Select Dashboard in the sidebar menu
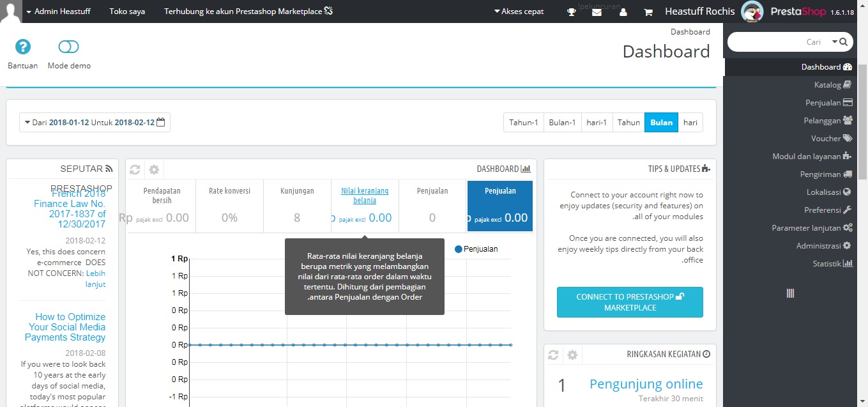This screenshot has width=868, height=407. (790, 67)
